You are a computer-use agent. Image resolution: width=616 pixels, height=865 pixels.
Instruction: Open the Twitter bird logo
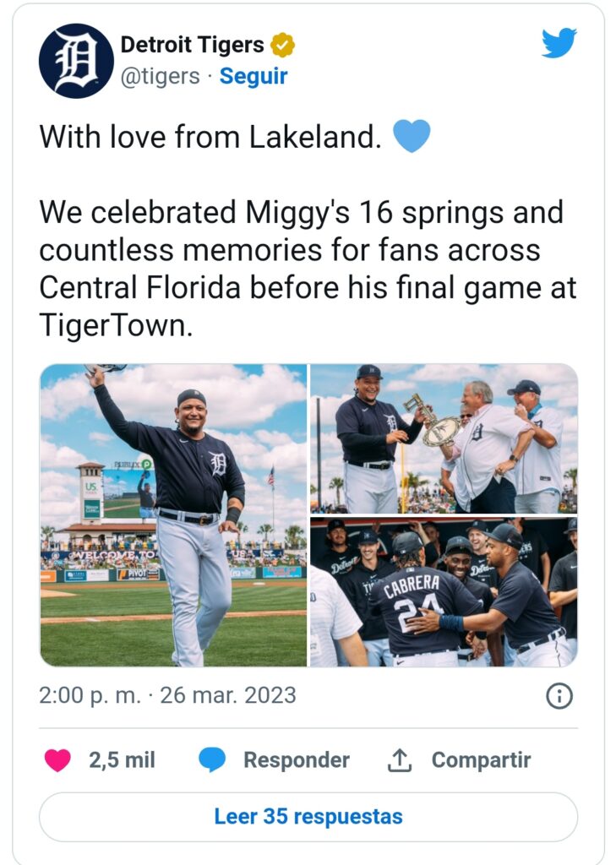click(559, 43)
